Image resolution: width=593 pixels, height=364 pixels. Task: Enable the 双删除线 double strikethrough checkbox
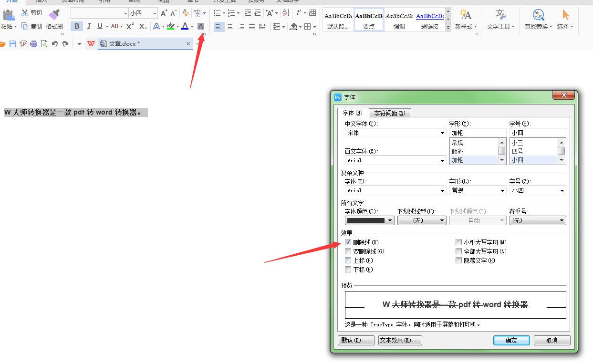[348, 252]
